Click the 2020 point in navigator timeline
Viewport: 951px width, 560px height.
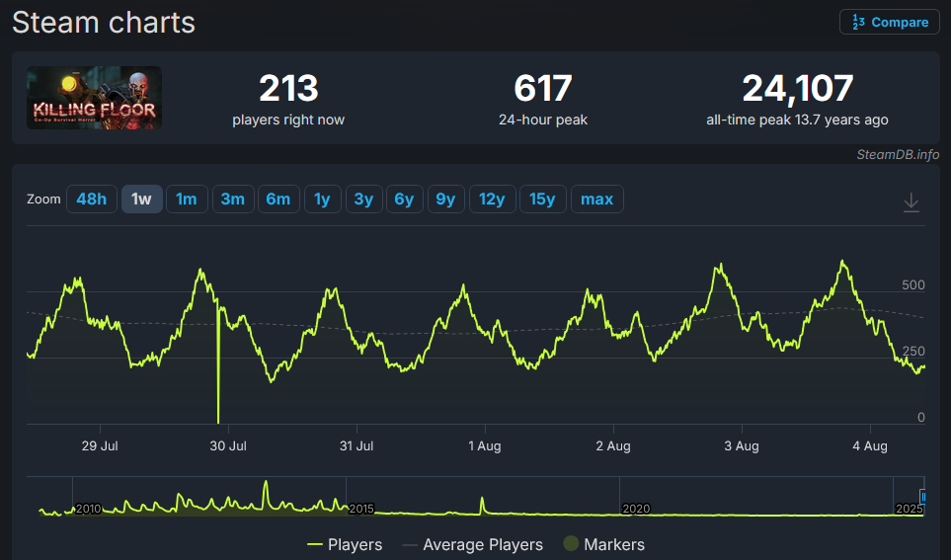[x=636, y=509]
